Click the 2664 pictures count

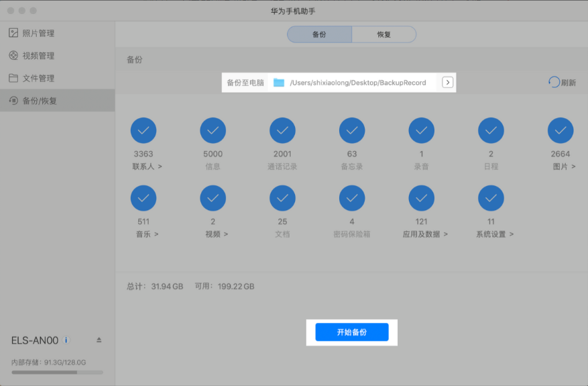coord(561,154)
